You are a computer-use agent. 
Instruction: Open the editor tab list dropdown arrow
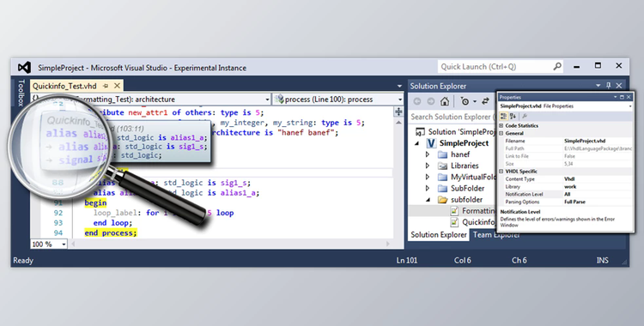click(x=399, y=87)
